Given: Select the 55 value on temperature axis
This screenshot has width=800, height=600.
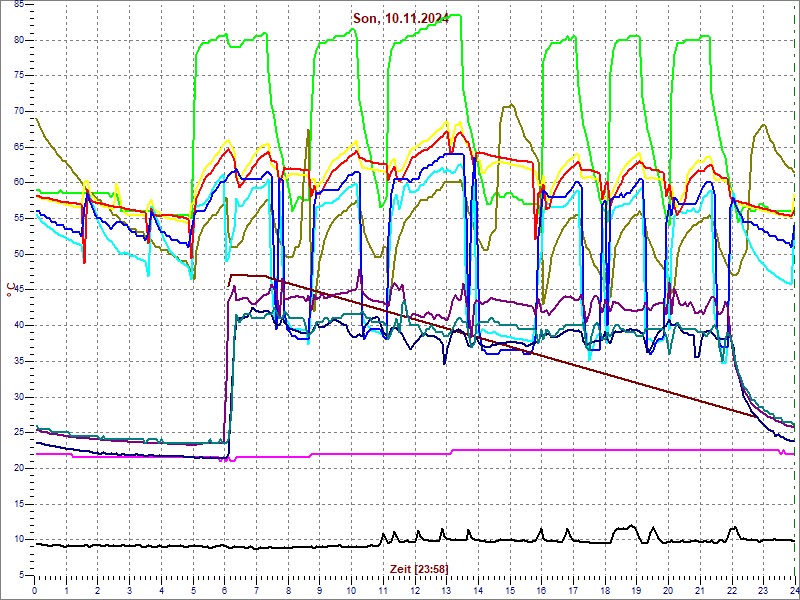Looking at the screenshot, I should pos(17,219).
